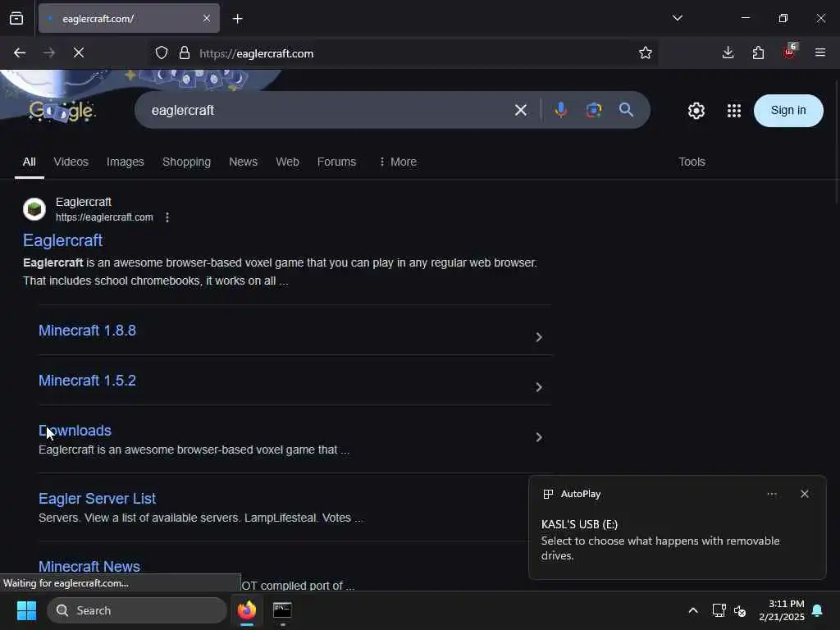Open network status tray icon

coord(719,610)
